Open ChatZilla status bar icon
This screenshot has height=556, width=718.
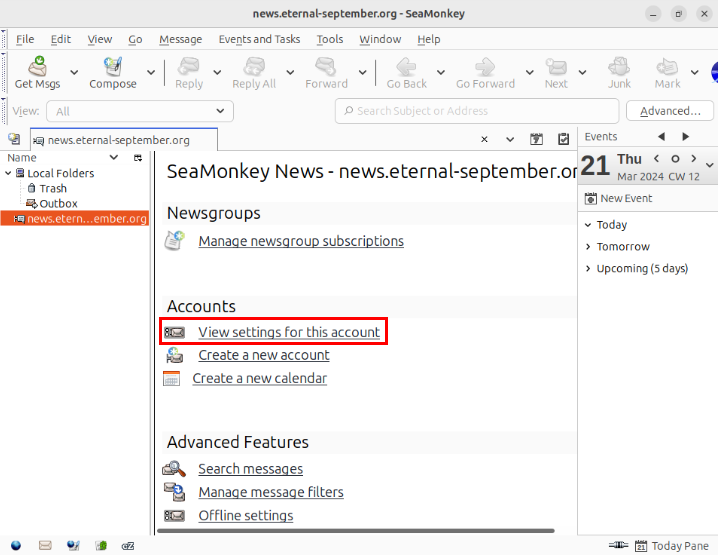coord(128,546)
